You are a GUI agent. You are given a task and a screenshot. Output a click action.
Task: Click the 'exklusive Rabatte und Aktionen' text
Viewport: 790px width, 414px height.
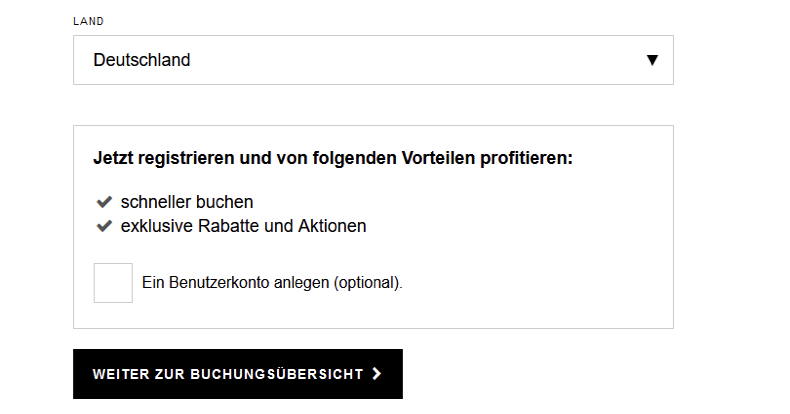(x=243, y=226)
